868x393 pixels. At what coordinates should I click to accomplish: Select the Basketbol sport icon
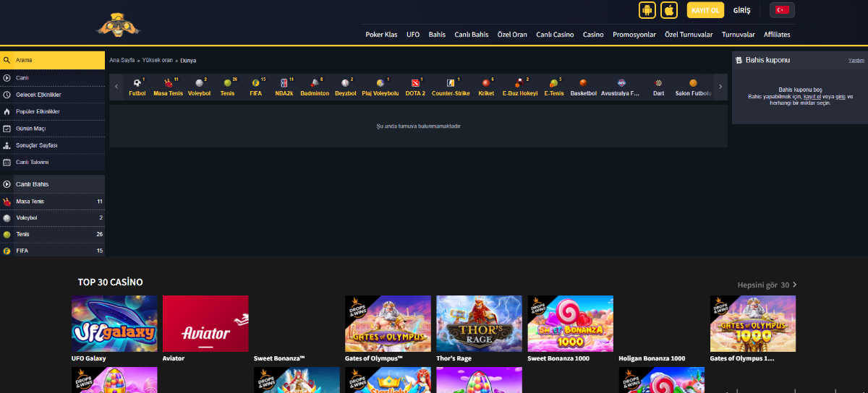click(x=583, y=87)
